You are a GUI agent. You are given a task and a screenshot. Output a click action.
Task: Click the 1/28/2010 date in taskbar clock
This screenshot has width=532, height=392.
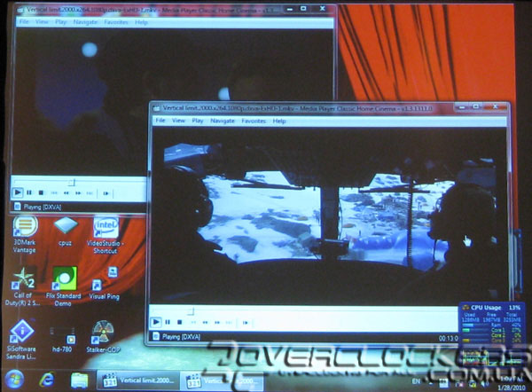(512, 388)
